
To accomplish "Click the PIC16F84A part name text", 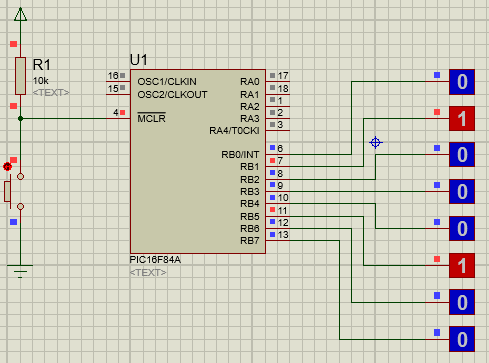I will click(155, 260).
